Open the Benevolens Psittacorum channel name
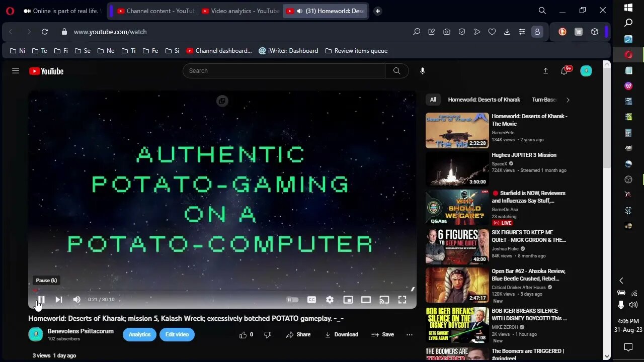Viewport: 644px width, 362px height. tap(80, 331)
